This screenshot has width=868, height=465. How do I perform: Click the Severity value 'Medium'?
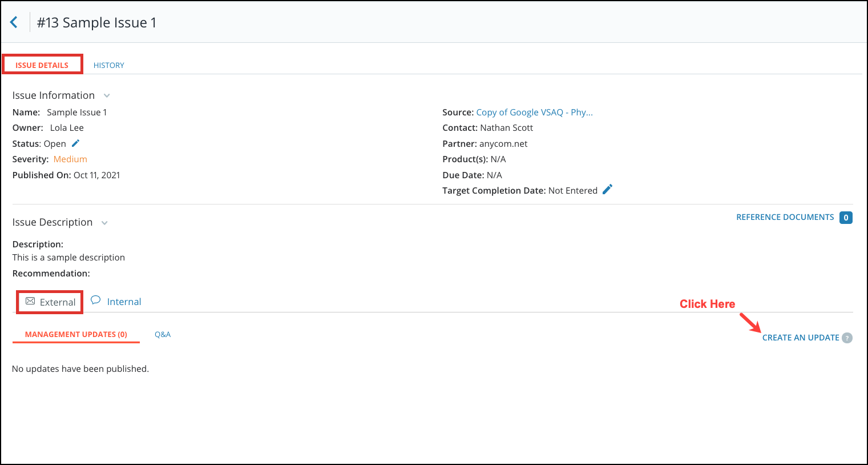point(70,159)
